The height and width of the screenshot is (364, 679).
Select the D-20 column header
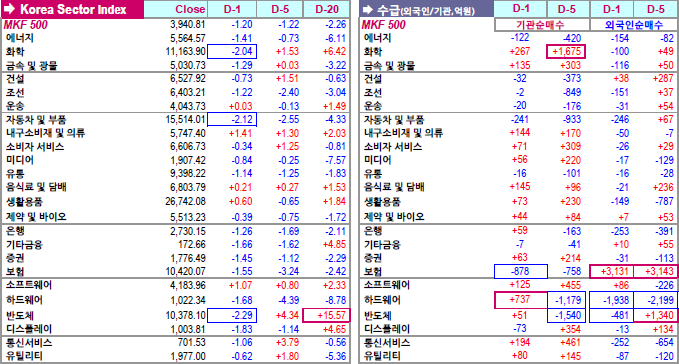coord(327,9)
